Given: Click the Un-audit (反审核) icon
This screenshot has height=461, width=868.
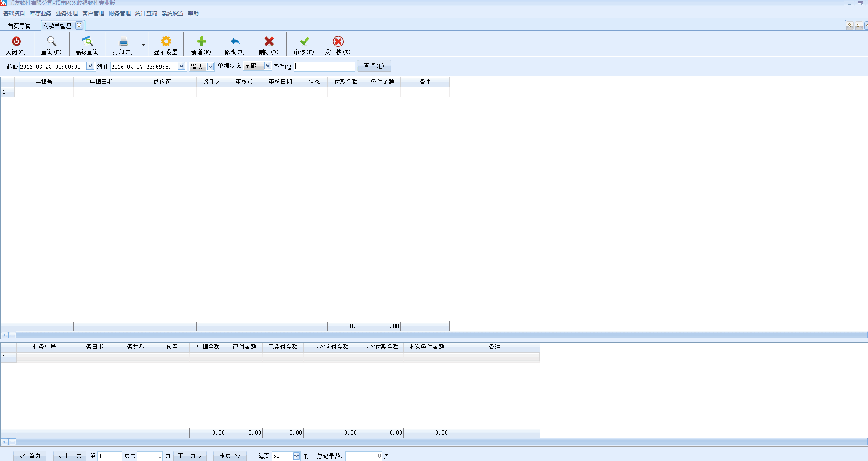Looking at the screenshot, I should [x=338, y=42].
